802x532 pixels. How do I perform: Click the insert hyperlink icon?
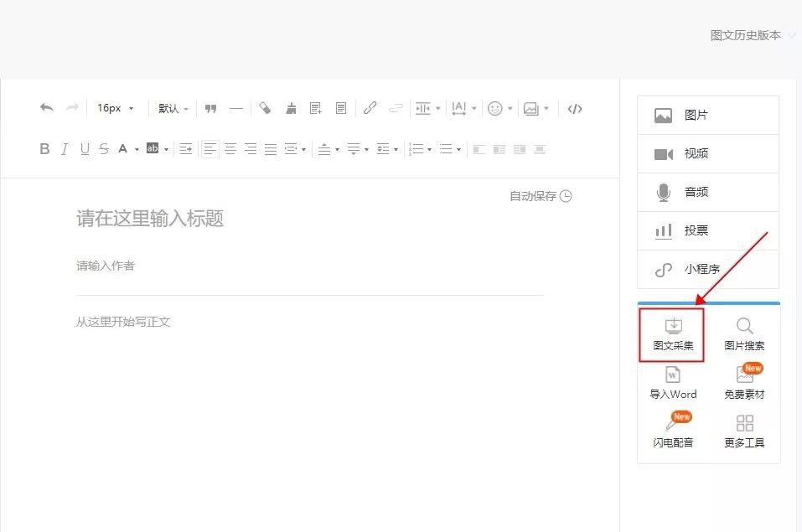tap(370, 108)
